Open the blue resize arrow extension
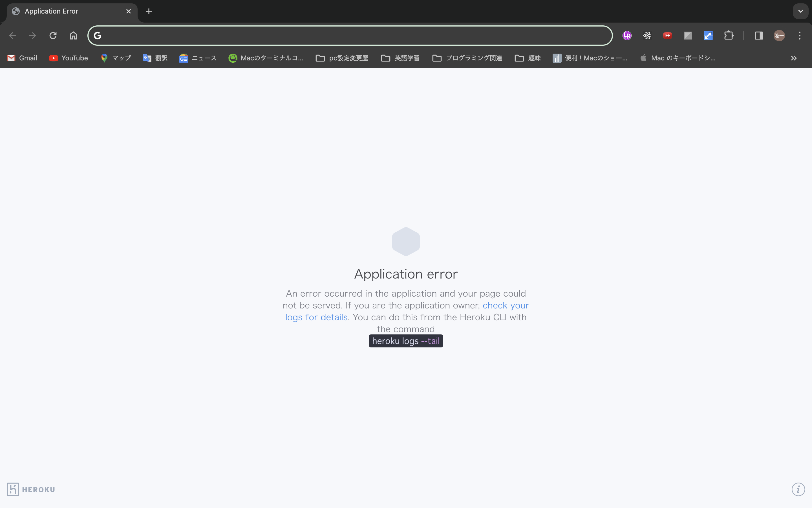This screenshot has width=812, height=508. [708, 36]
